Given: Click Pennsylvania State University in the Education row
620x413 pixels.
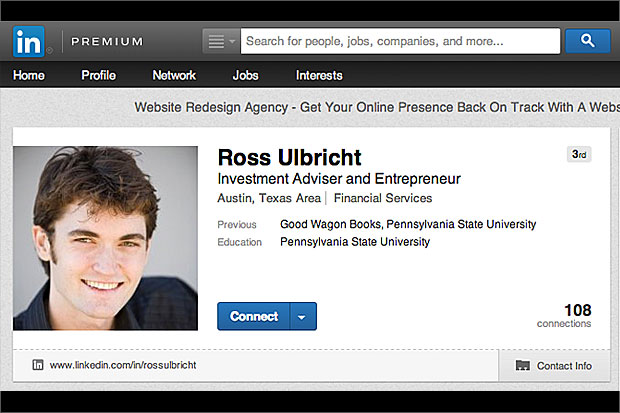Looking at the screenshot, I should [x=355, y=242].
